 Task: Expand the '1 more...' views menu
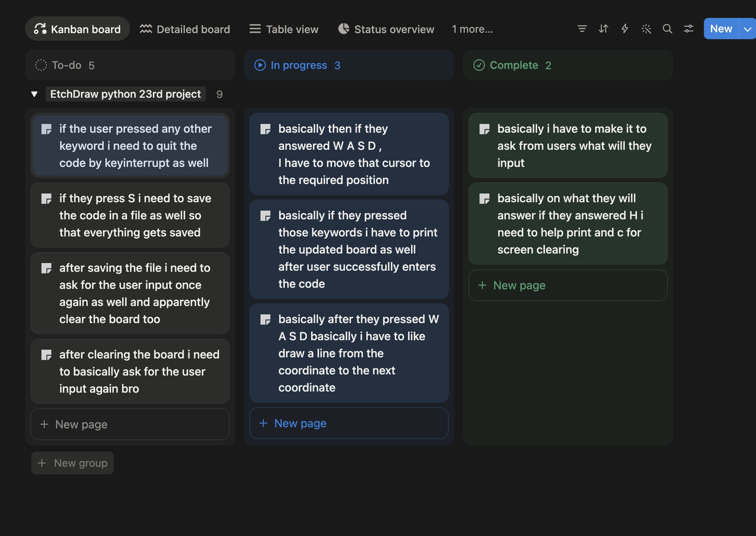pyautogui.click(x=472, y=29)
